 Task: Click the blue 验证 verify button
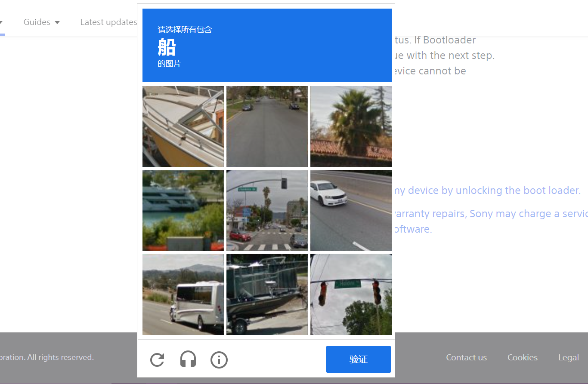(359, 359)
